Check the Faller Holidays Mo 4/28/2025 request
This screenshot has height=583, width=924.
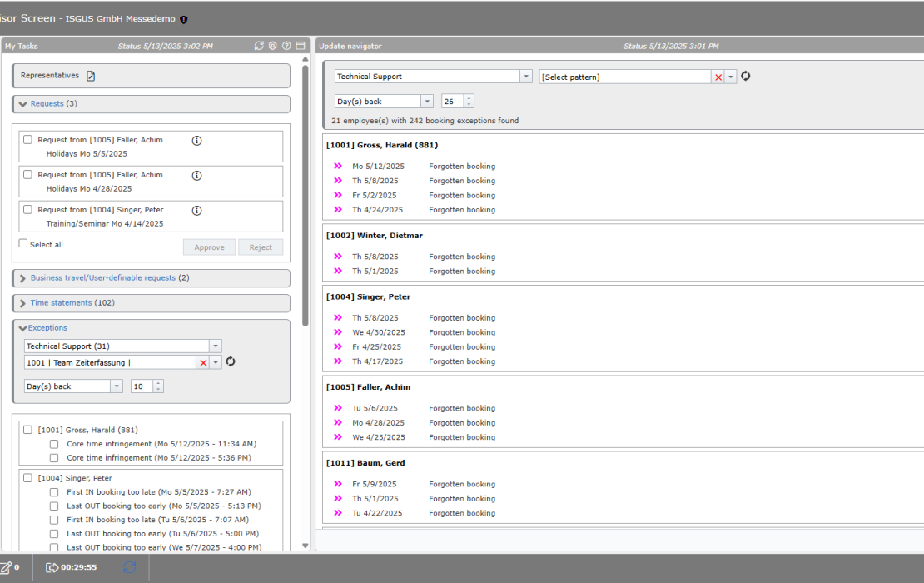(27, 175)
